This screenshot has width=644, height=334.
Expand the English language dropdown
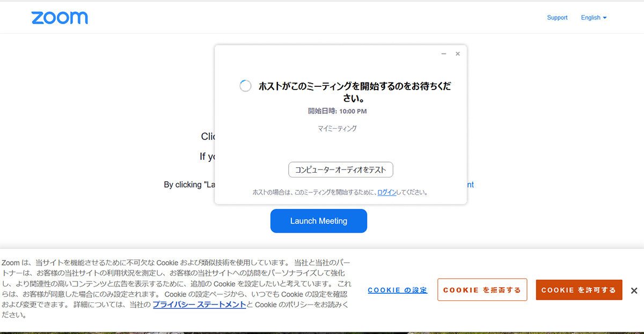click(594, 18)
